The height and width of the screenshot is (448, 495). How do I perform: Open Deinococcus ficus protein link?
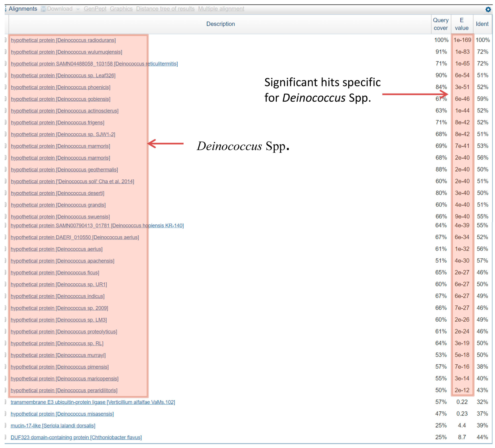pos(55,273)
